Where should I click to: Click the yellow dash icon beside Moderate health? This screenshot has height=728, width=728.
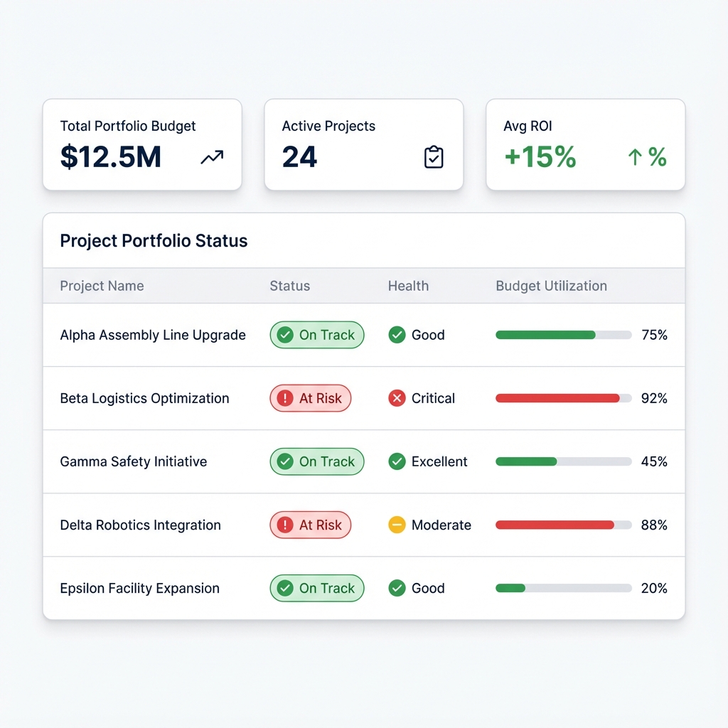pos(397,525)
